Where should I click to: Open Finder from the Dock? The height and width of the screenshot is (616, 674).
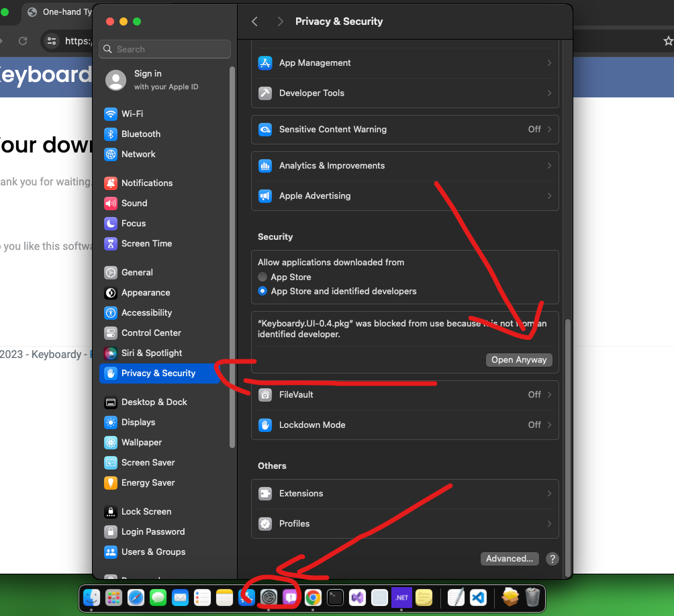(x=91, y=597)
